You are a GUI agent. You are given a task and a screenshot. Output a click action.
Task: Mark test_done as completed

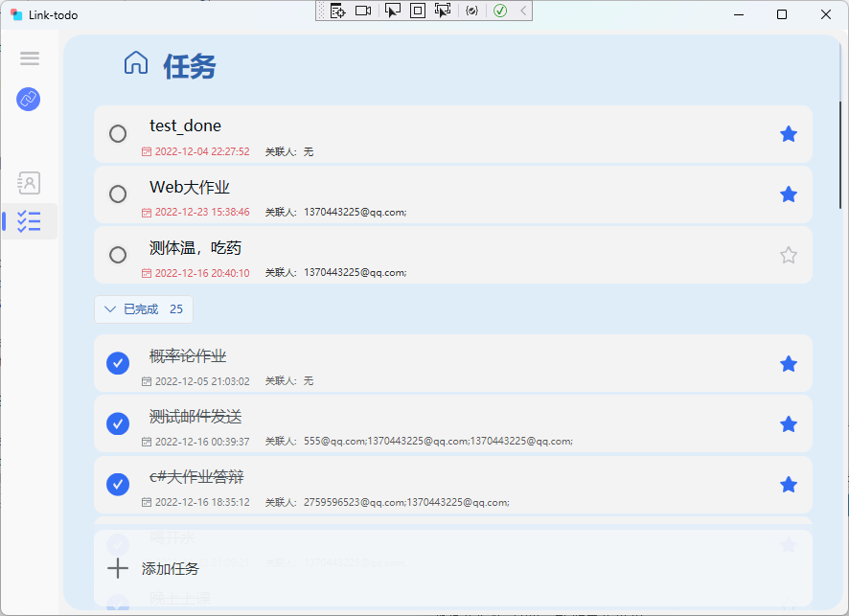pyautogui.click(x=117, y=133)
